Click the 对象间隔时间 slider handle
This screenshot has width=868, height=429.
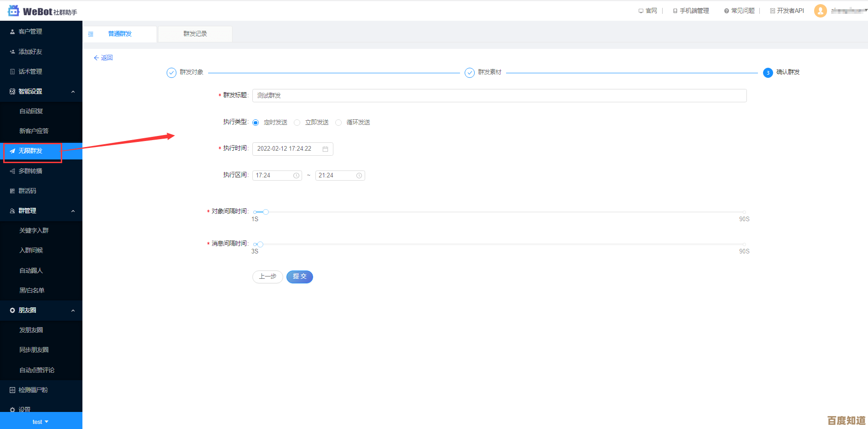(266, 212)
